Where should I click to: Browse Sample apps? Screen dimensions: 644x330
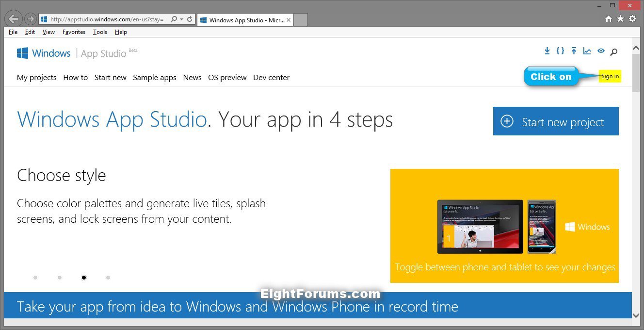[x=155, y=78]
